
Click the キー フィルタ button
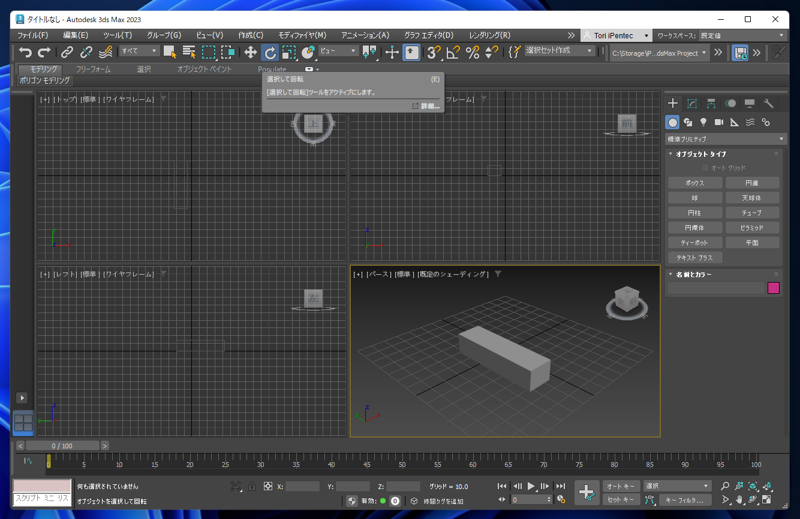coord(685,500)
